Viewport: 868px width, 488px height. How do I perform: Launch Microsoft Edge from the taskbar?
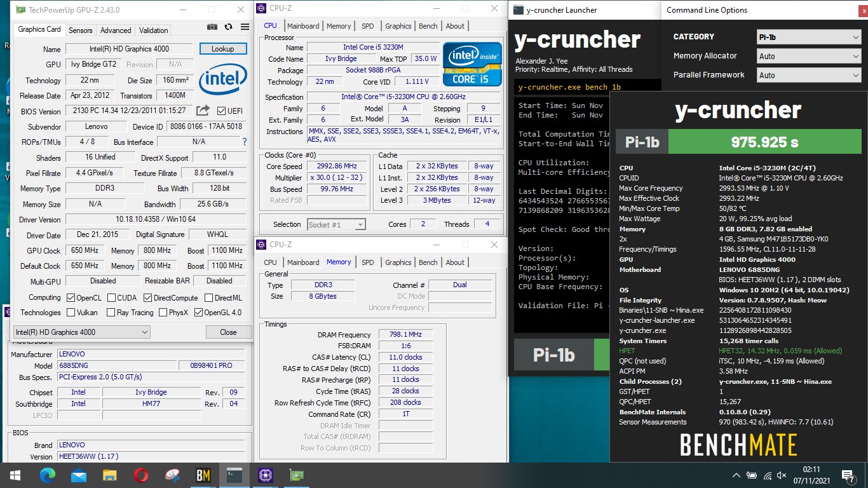click(x=48, y=475)
